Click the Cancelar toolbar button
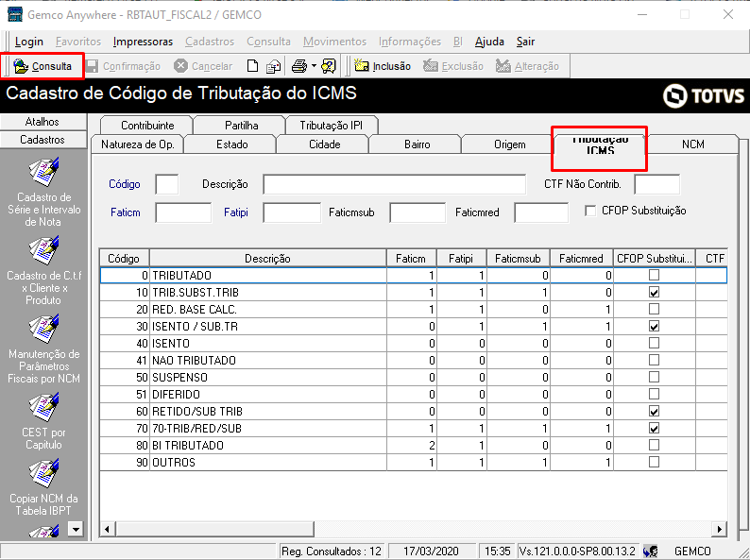The width and height of the screenshot is (750, 560). [x=203, y=66]
